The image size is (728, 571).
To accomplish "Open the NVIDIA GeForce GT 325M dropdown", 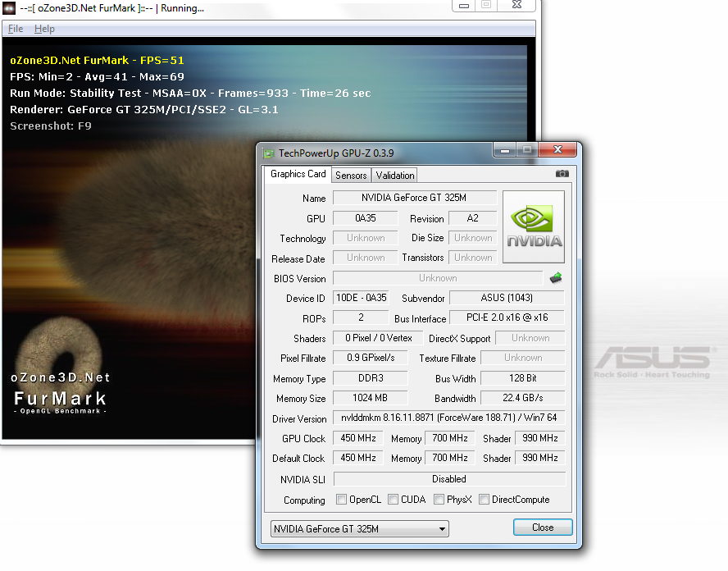I will [x=359, y=528].
